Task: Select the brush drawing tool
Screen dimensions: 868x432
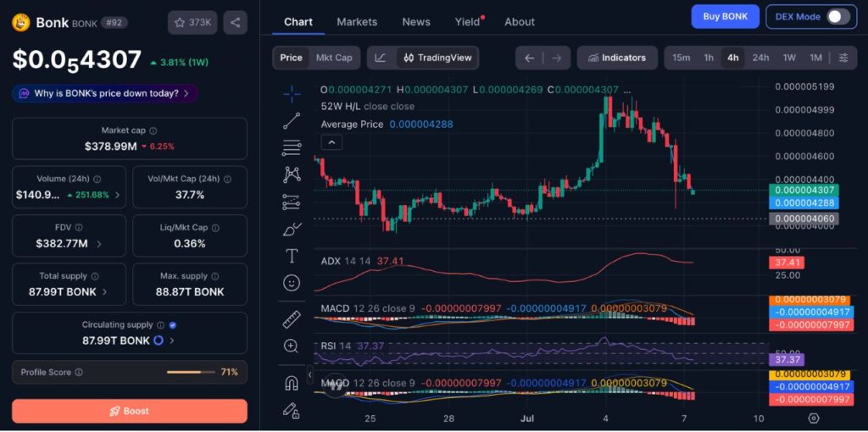Action: pyautogui.click(x=292, y=229)
